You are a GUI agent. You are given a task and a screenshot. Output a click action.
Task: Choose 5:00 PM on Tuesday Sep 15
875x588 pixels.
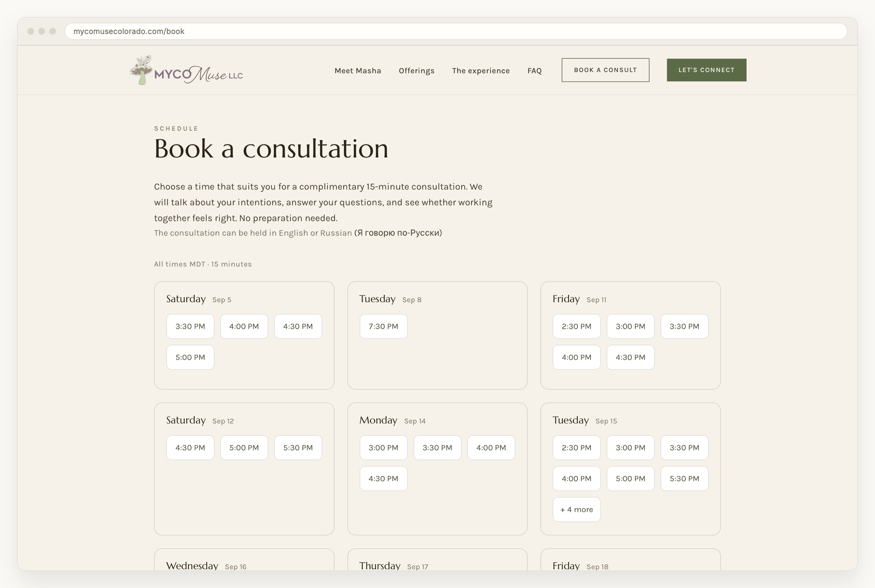click(x=630, y=478)
